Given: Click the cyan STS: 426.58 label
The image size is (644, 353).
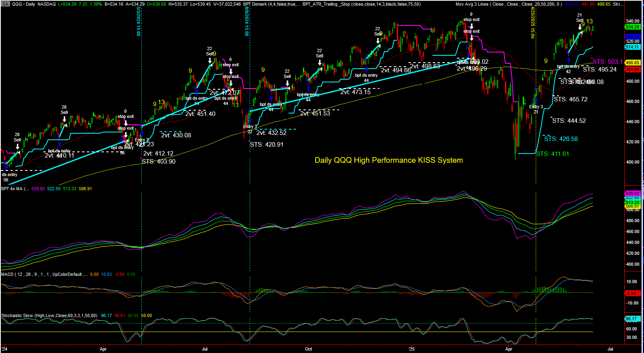Looking at the screenshot, I should pyautogui.click(x=561, y=139).
